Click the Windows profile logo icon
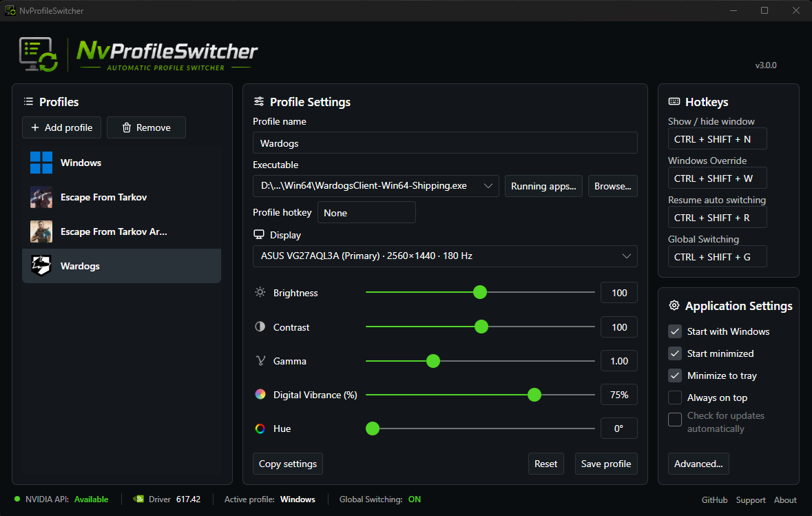The width and height of the screenshot is (812, 516). [41, 163]
